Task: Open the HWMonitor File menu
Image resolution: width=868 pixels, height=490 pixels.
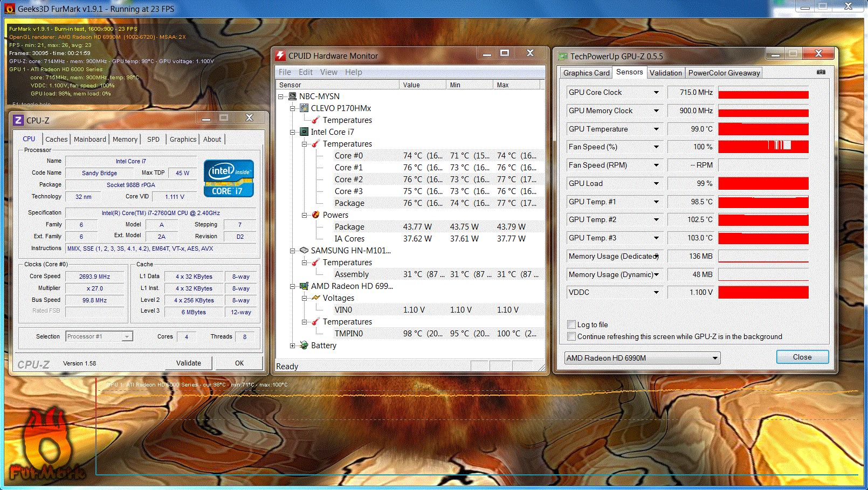Action: tap(285, 72)
